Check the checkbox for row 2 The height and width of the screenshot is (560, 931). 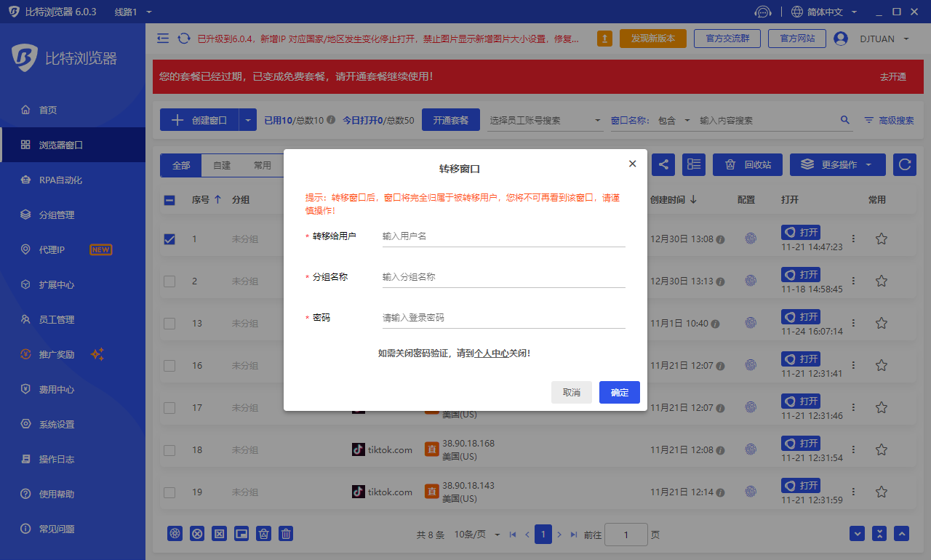pyautogui.click(x=169, y=281)
